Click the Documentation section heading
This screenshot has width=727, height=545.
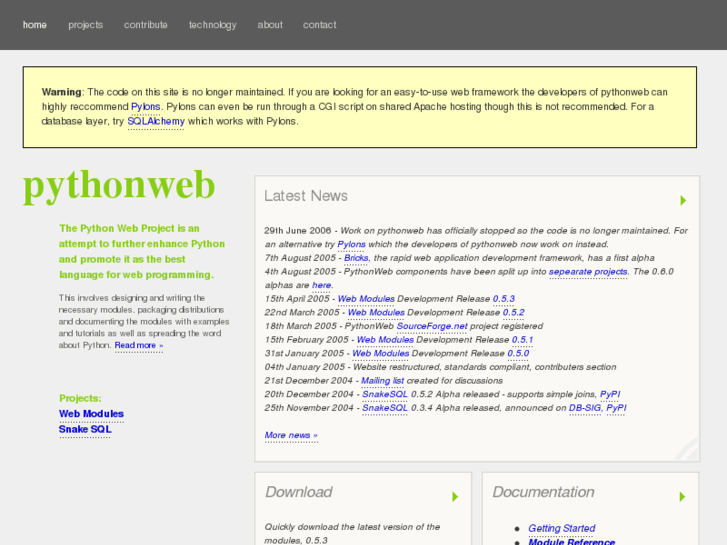pos(543,492)
